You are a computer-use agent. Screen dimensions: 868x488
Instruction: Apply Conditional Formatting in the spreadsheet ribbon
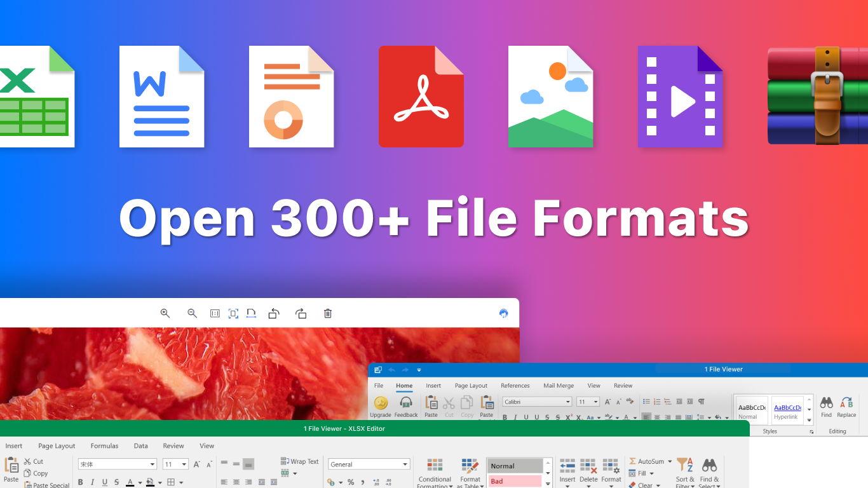(435, 470)
